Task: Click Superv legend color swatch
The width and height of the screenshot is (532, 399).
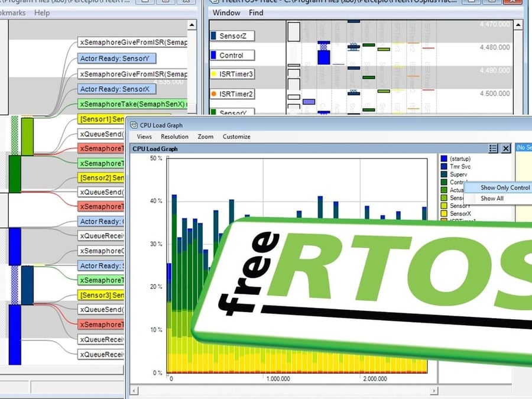Action: coord(444,174)
